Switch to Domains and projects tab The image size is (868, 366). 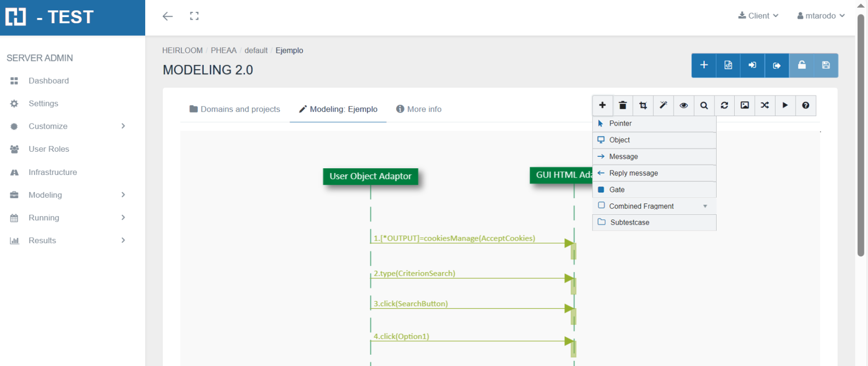coord(235,109)
